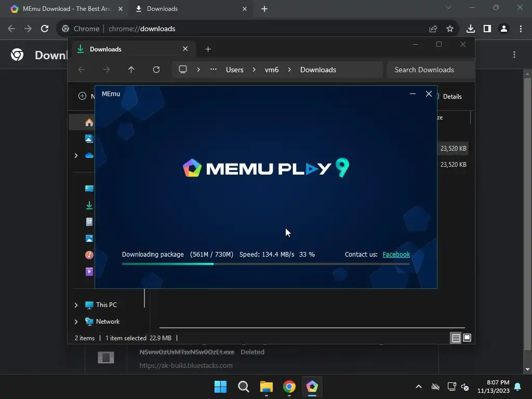This screenshot has width=532, height=399.
Task: Open Downloads page more actions menu
Action: click(514, 55)
